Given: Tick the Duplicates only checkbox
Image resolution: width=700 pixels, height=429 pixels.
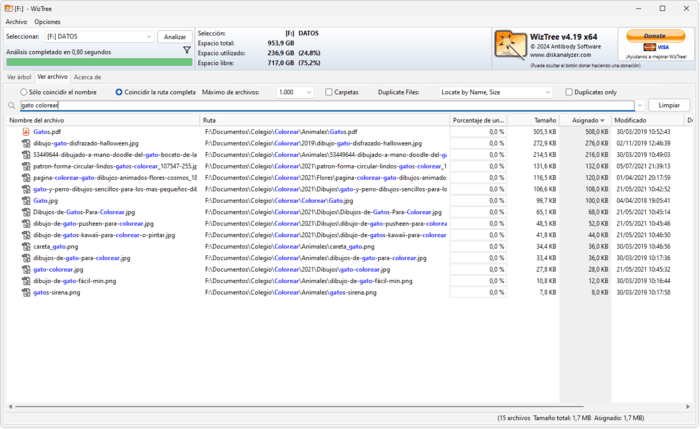Looking at the screenshot, I should [569, 92].
